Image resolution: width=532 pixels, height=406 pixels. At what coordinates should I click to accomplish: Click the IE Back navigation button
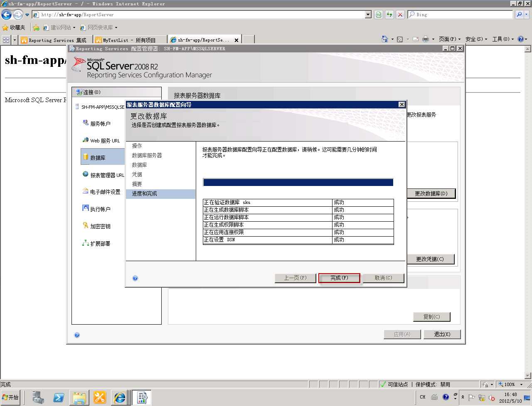[x=6, y=15]
